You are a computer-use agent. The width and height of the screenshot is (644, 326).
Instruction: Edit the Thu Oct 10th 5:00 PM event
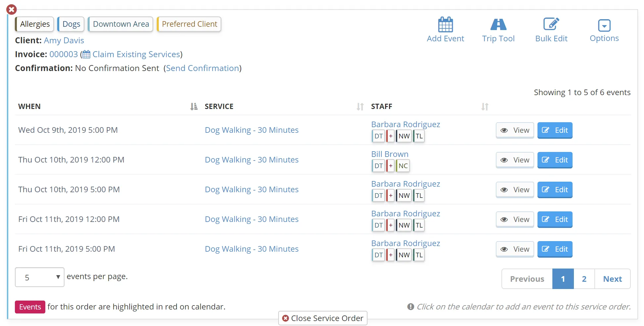click(555, 190)
